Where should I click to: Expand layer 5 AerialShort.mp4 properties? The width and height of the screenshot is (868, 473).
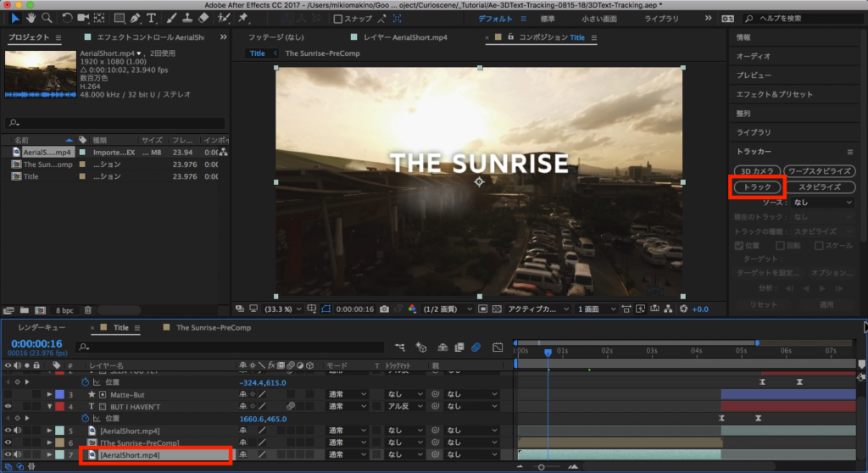(47, 431)
